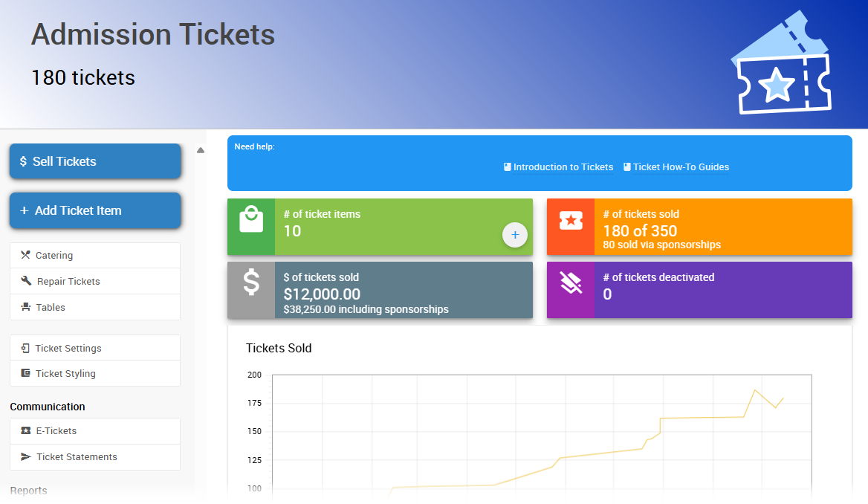Viewport: 868px width, 504px height.
Task: Expand the Reports section
Action: 28,491
